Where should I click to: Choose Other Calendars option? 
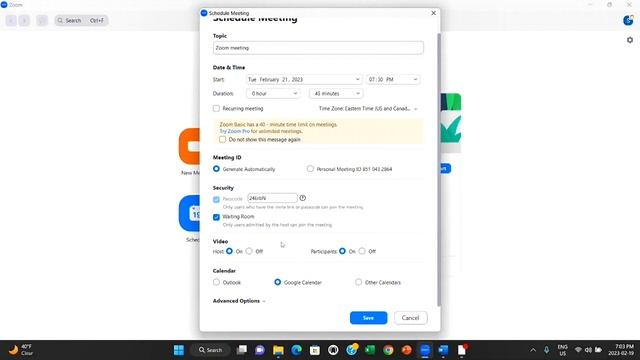(x=358, y=282)
